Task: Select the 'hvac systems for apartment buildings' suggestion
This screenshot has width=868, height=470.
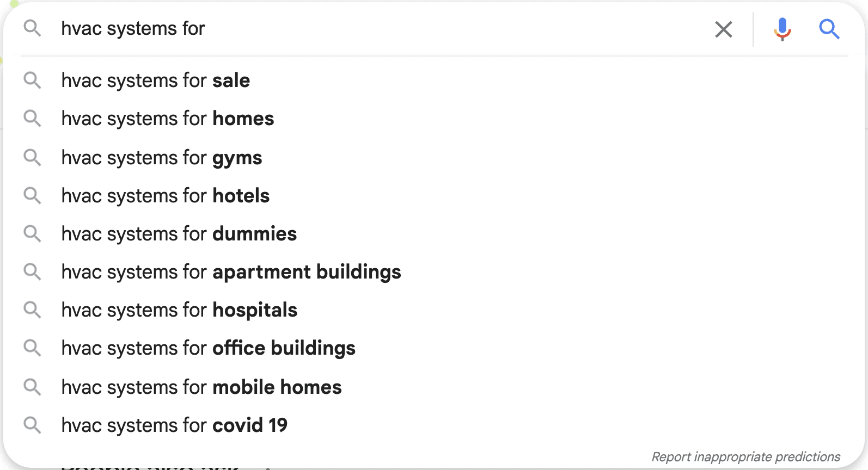Action: [x=231, y=271]
